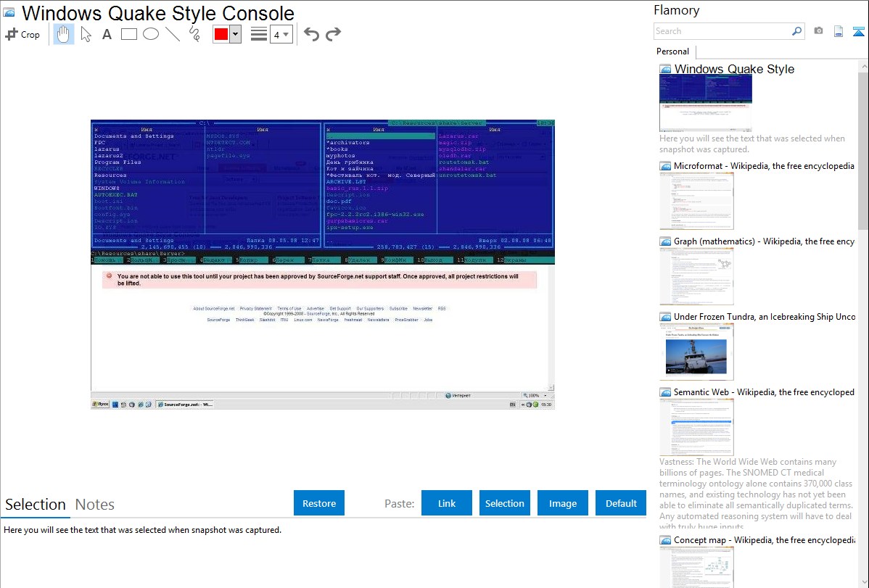Click icon next to Microformat title
The height and width of the screenshot is (588, 869).
coord(665,166)
